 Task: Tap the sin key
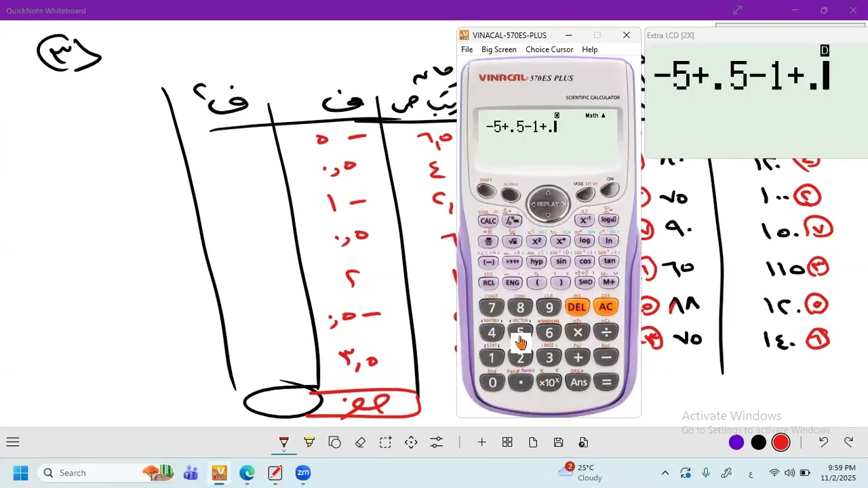[561, 262]
